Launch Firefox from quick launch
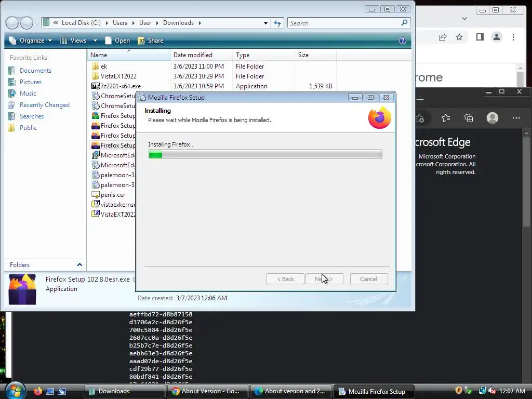Viewport: 532px width, 399px height. tap(37, 391)
